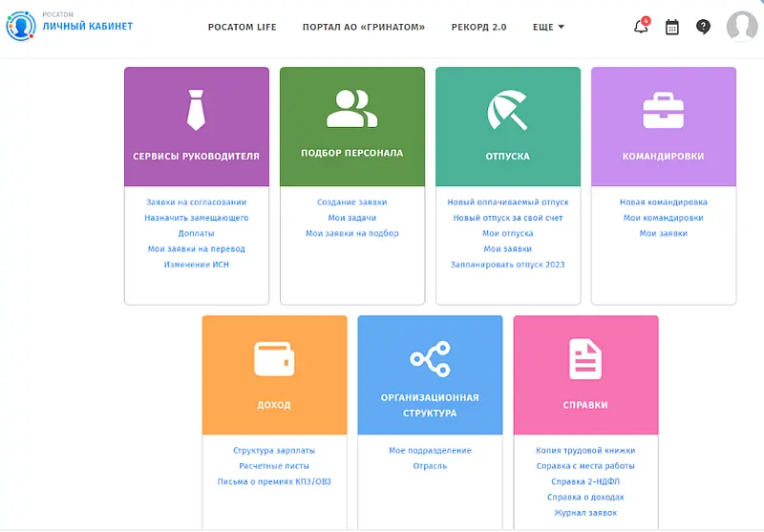Select Новая командировка link
764x532 pixels.
(x=663, y=202)
